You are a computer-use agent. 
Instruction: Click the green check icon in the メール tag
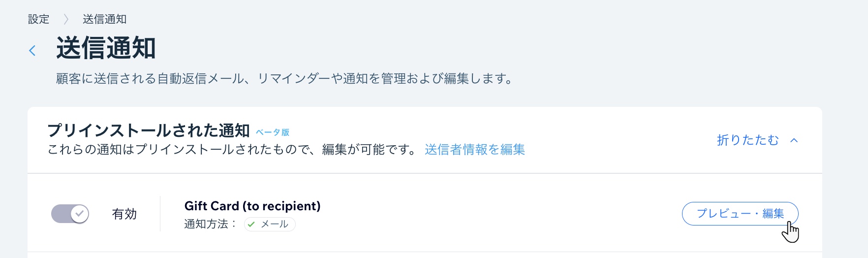tap(251, 225)
